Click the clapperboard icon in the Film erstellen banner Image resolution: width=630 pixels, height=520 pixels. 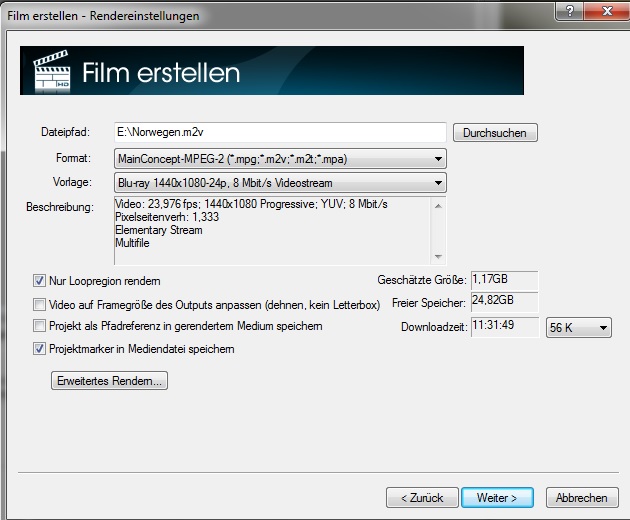(50, 72)
